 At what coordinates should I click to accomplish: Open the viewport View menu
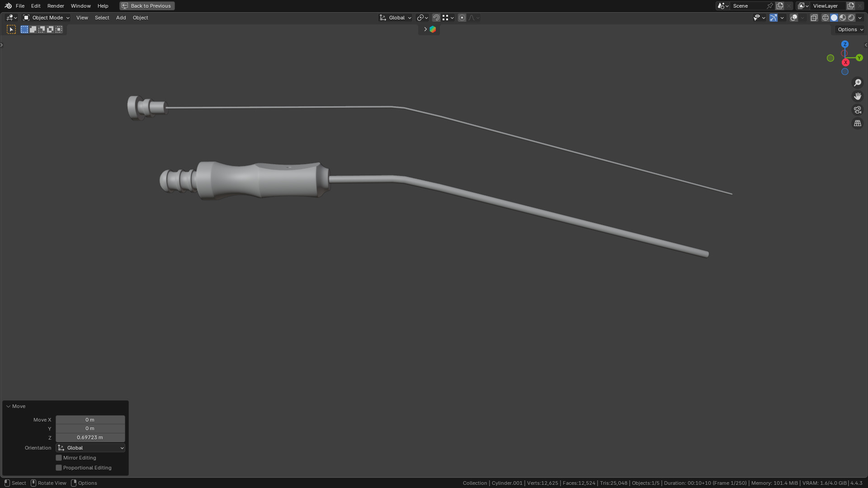click(x=82, y=18)
